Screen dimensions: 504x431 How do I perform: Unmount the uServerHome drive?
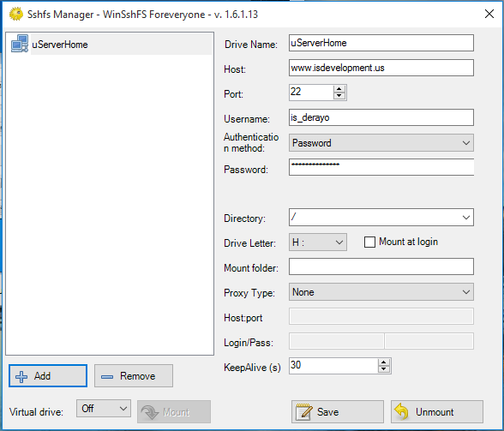pos(437,411)
